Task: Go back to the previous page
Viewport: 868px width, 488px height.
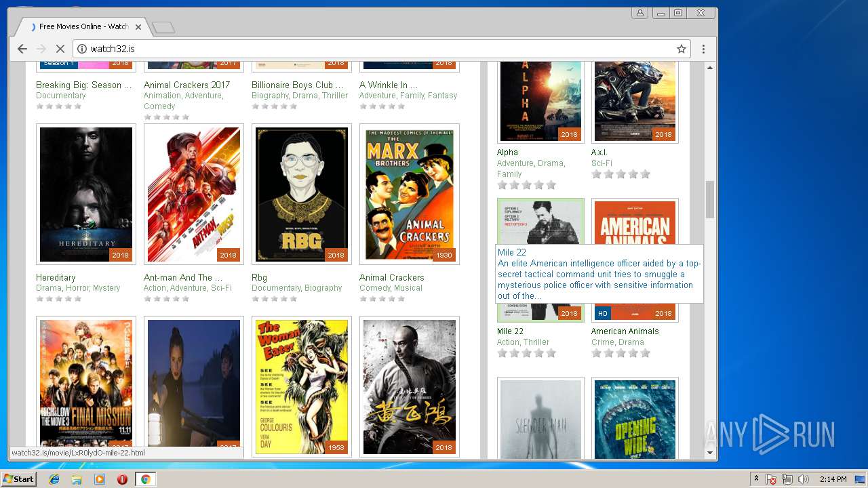Action: click(22, 49)
